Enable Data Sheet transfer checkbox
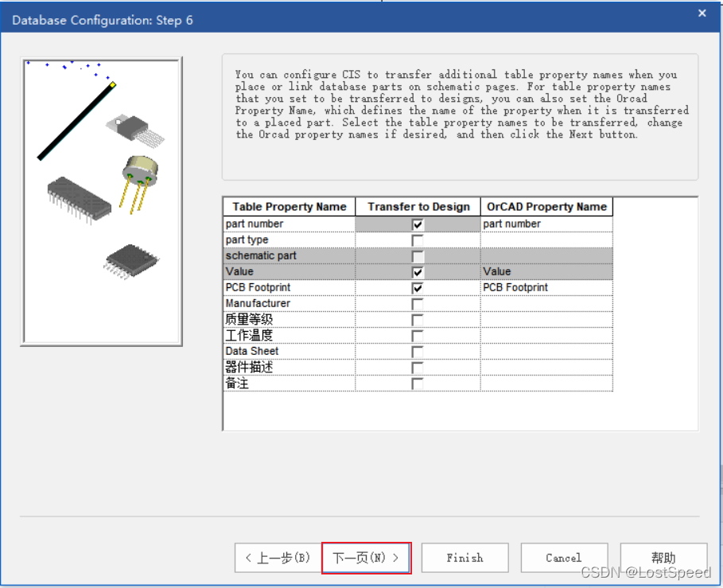The width and height of the screenshot is (723, 588). 418,352
